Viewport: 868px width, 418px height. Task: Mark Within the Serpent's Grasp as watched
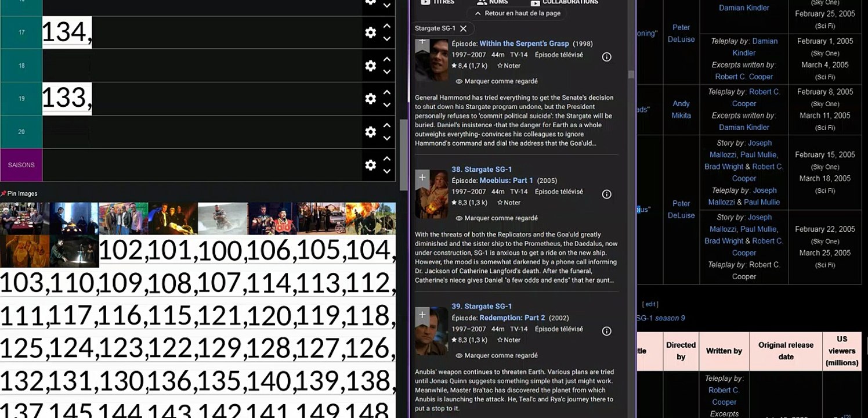497,81
